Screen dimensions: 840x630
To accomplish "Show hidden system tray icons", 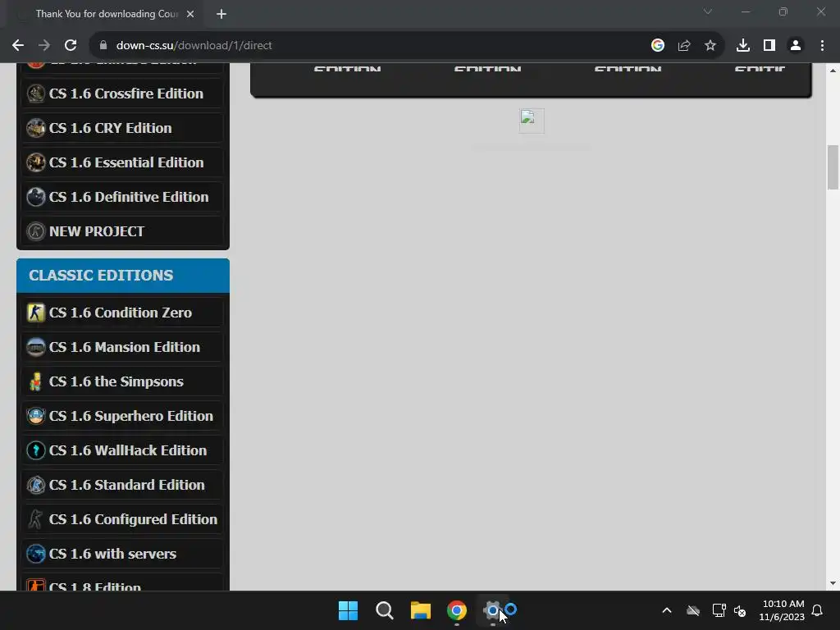I will point(667,610).
